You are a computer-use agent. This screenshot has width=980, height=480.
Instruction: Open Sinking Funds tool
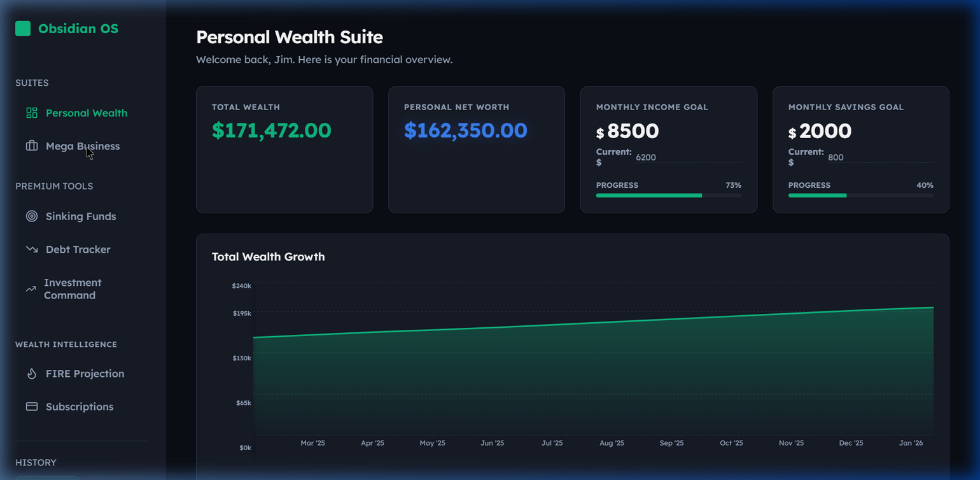(83, 216)
